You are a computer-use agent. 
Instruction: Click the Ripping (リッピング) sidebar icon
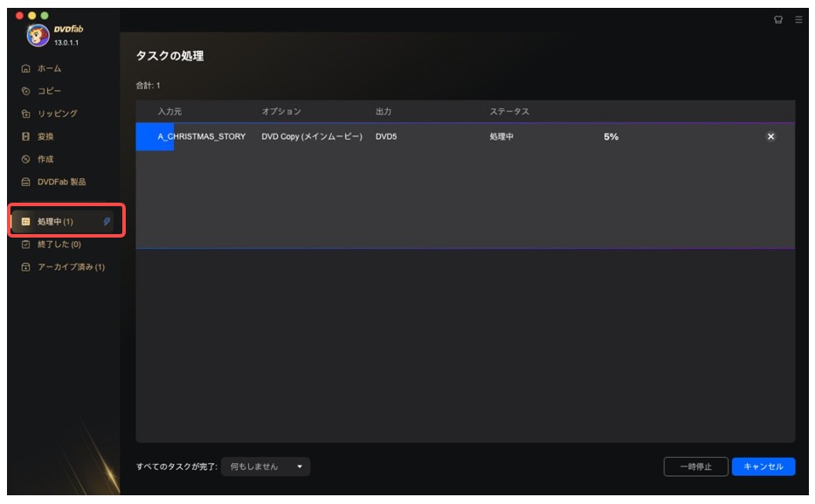25,114
